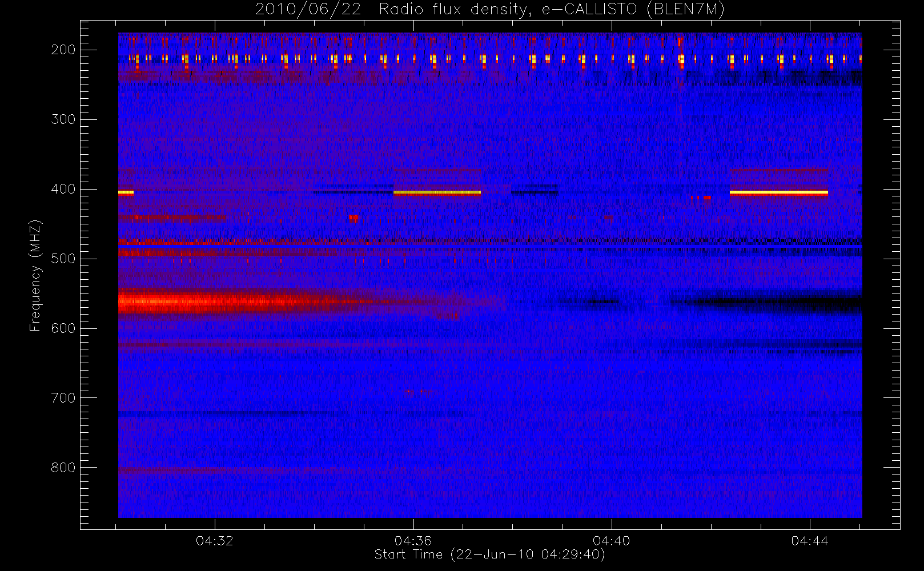
Task: Click the 600 frequency tick label
Action: coord(63,328)
